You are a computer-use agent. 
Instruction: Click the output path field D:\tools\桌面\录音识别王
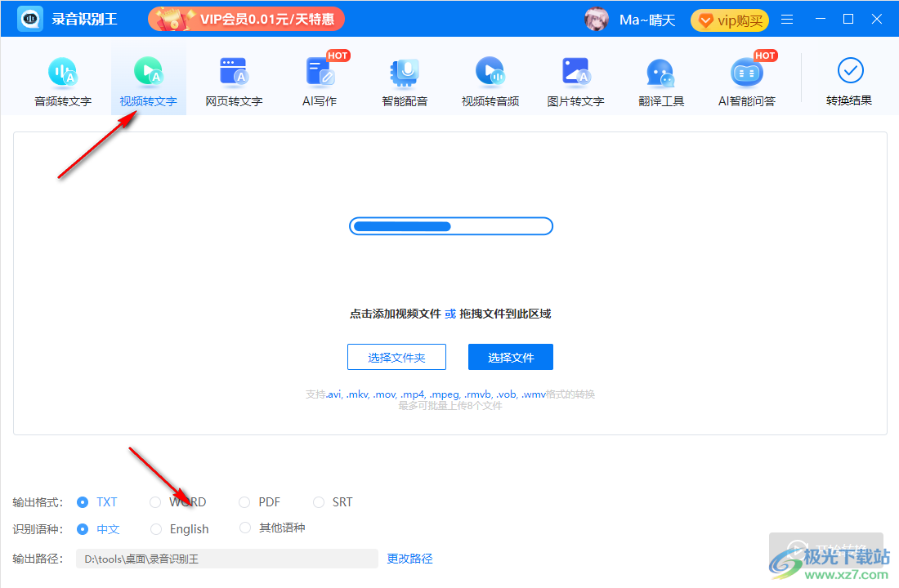[x=227, y=559]
